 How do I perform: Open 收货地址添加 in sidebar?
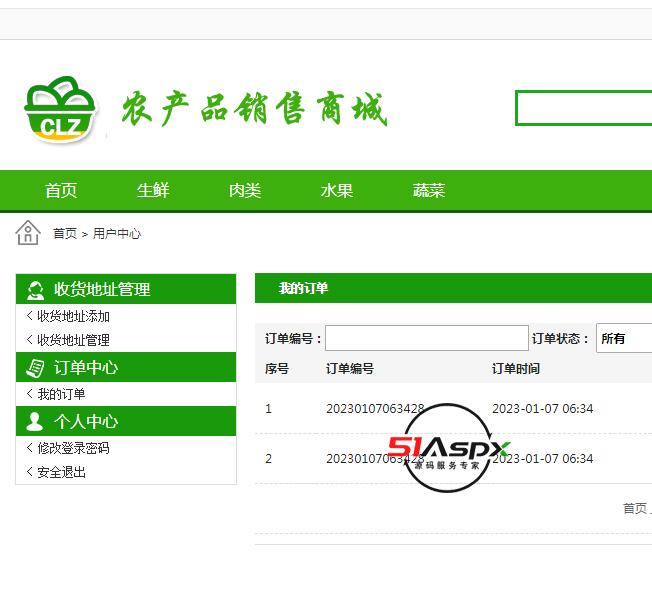coord(73,316)
